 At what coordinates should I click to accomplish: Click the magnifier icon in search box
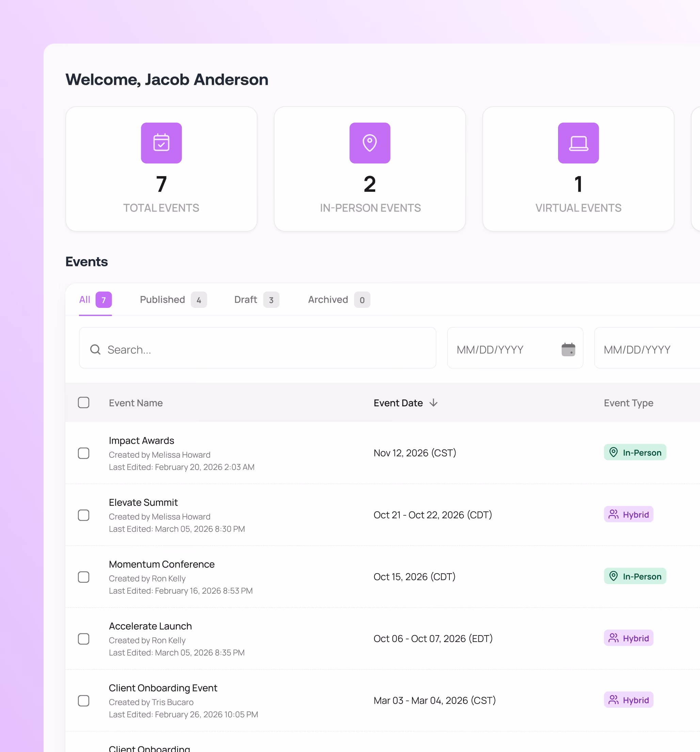(x=95, y=349)
